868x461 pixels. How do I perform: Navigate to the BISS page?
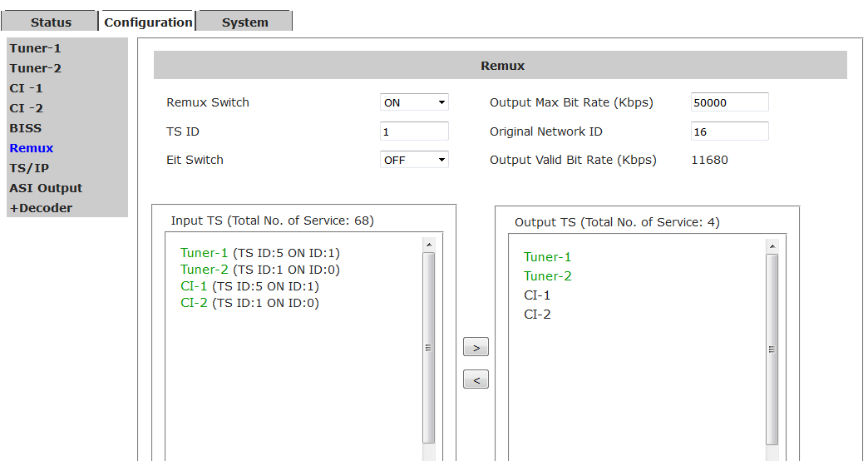(25, 128)
